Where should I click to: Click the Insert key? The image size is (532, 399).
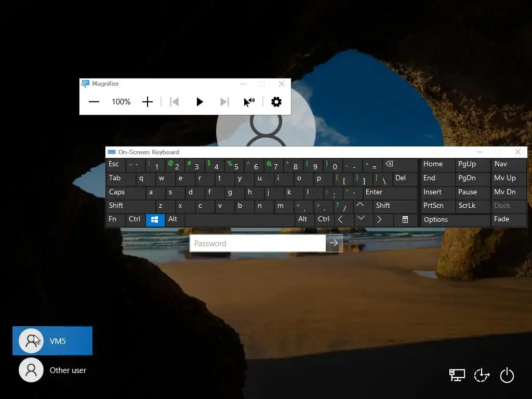click(437, 192)
